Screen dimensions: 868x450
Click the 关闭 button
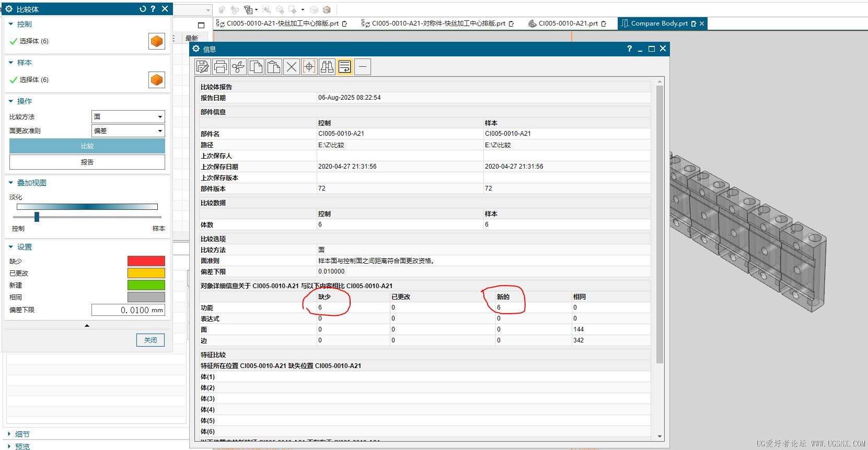[x=151, y=340]
